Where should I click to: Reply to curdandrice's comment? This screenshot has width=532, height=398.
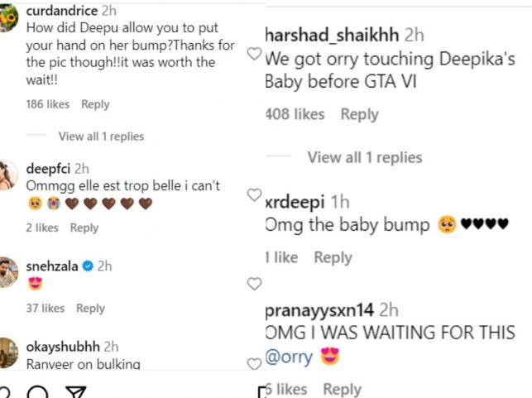[x=95, y=104]
